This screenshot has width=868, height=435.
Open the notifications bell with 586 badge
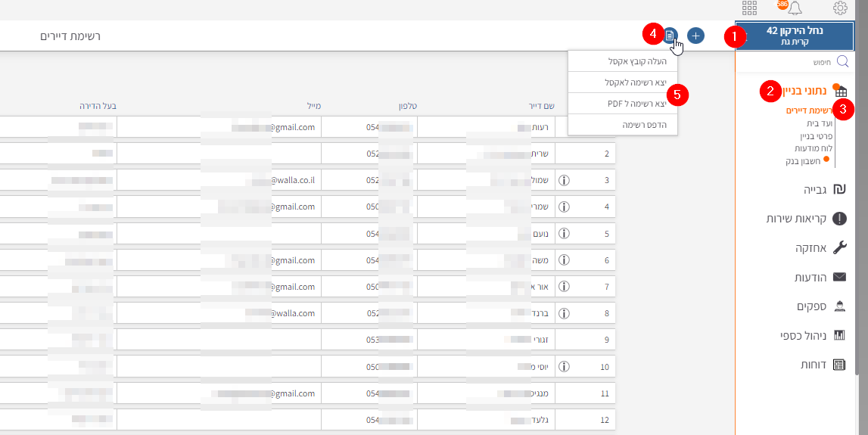794,8
